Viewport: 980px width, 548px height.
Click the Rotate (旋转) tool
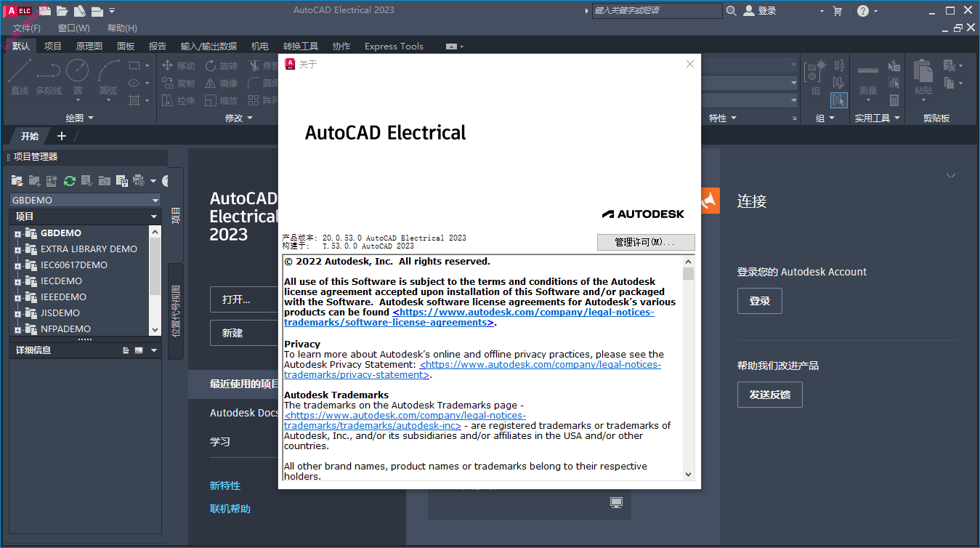coord(221,65)
